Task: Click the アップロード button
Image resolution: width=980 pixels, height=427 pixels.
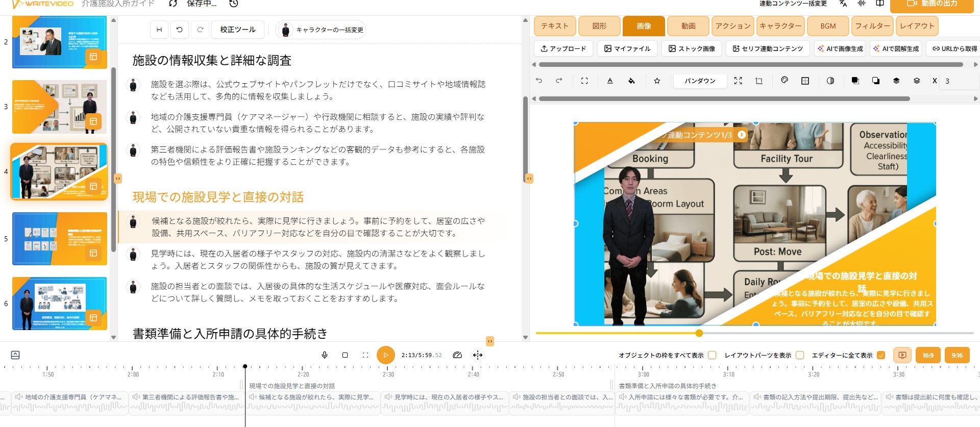Action: click(x=563, y=48)
